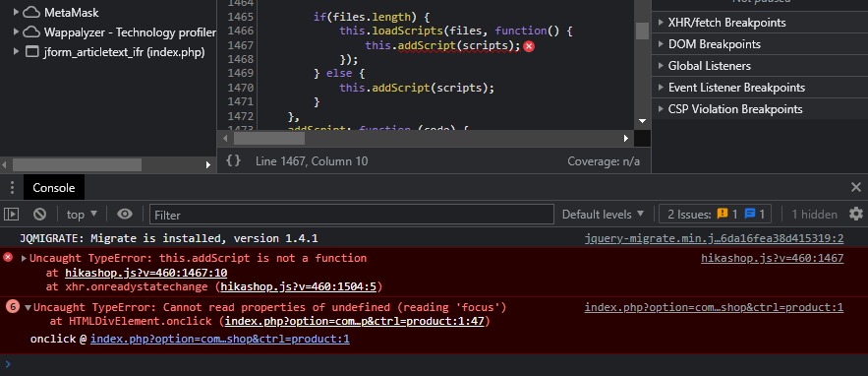
Task: Expand the addScript TypeError message
Action: [x=24, y=258]
